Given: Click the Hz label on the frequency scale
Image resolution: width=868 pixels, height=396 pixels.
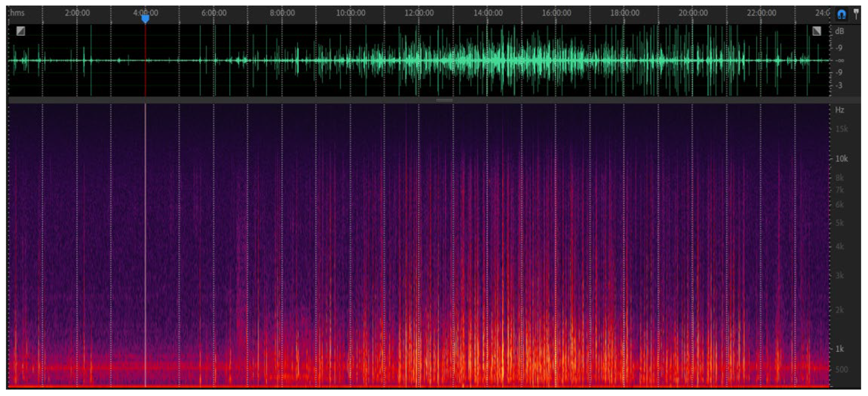Looking at the screenshot, I should (839, 110).
